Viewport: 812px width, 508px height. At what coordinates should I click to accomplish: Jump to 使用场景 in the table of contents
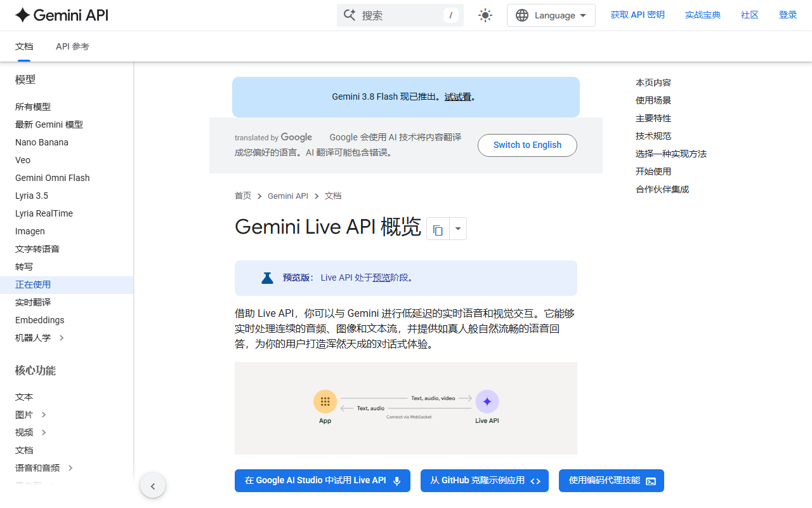(x=653, y=100)
